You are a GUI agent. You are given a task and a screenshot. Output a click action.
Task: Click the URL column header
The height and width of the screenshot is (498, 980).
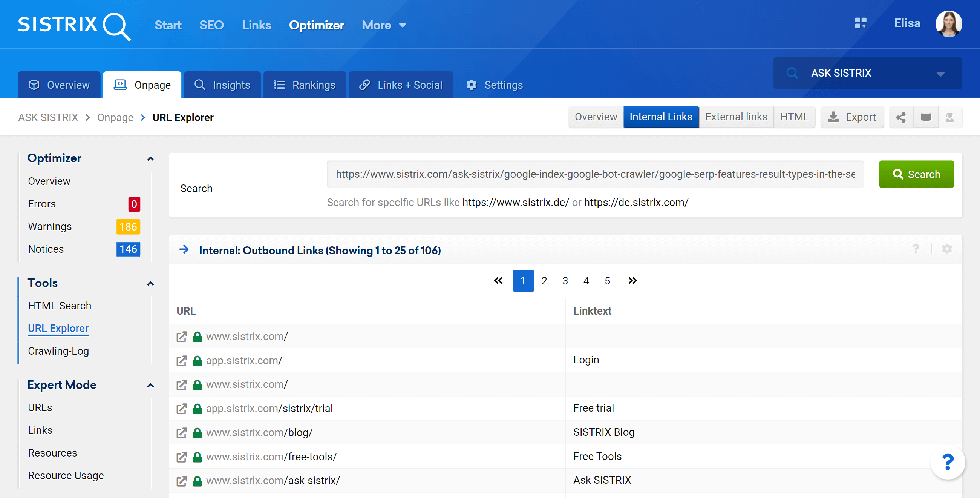[186, 311]
